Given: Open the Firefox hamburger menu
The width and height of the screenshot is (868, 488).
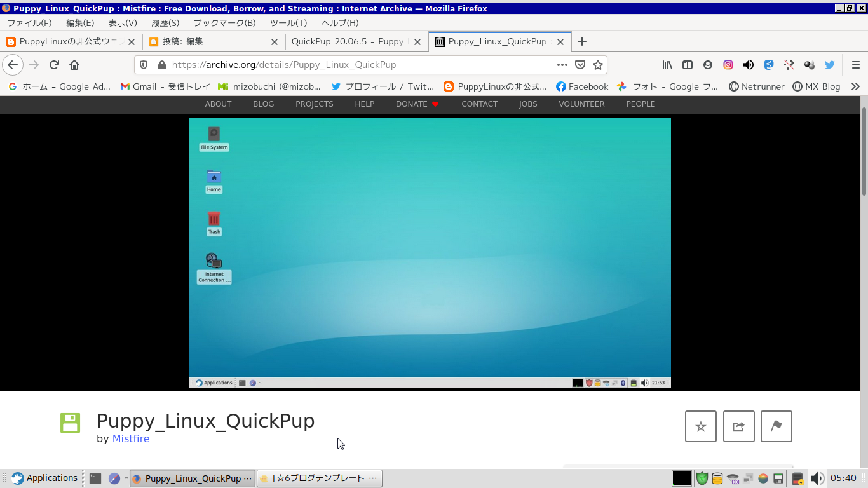Looking at the screenshot, I should [x=856, y=64].
